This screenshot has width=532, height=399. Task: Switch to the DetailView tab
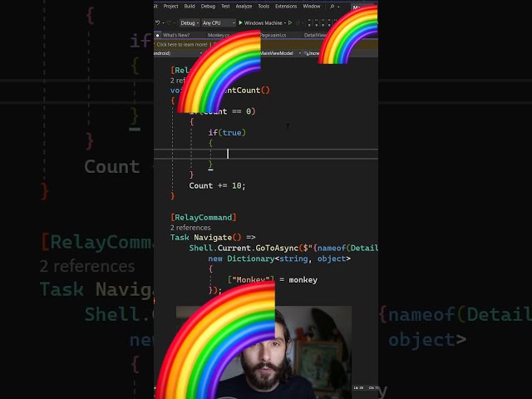pyautogui.click(x=315, y=35)
